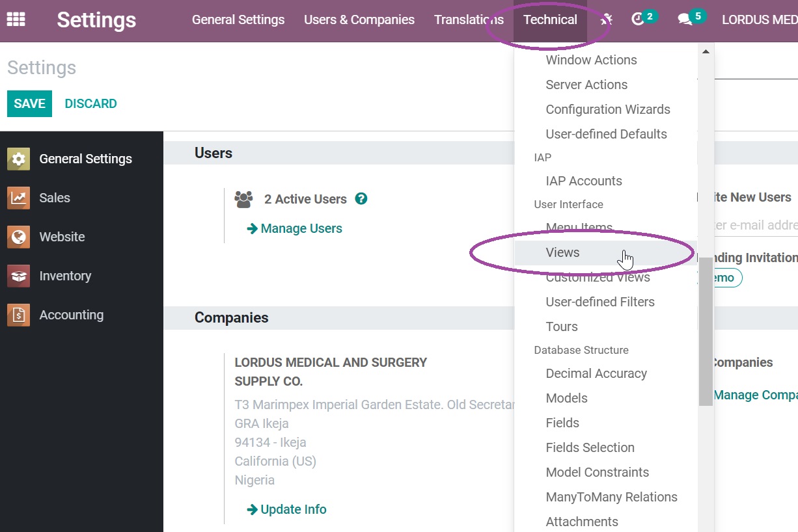
Task: Open the Technical menu
Action: coord(550,20)
